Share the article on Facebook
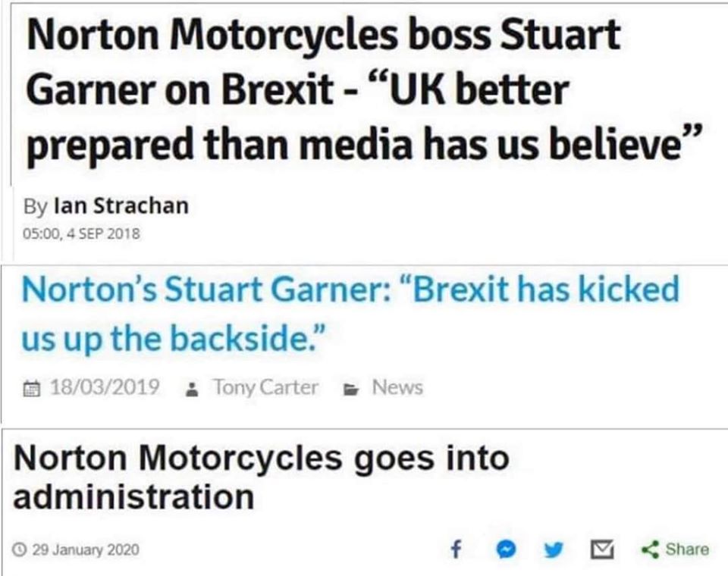728x576 pixels. (x=457, y=549)
